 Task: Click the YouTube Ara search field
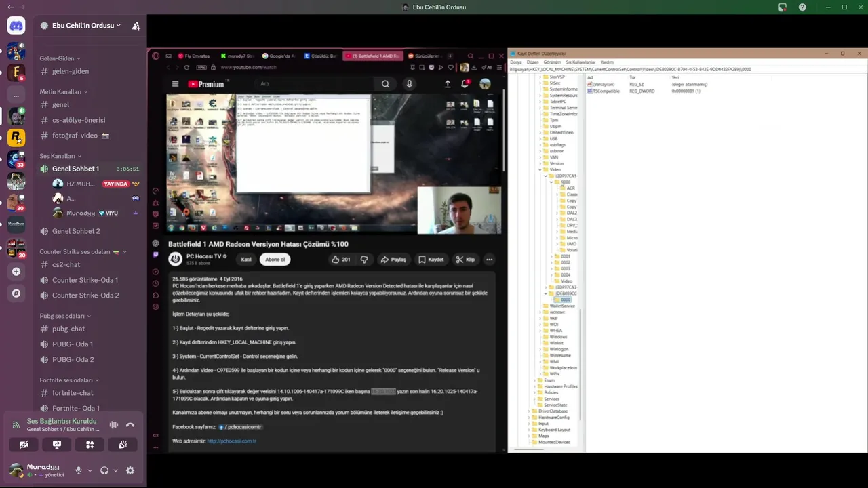315,84
